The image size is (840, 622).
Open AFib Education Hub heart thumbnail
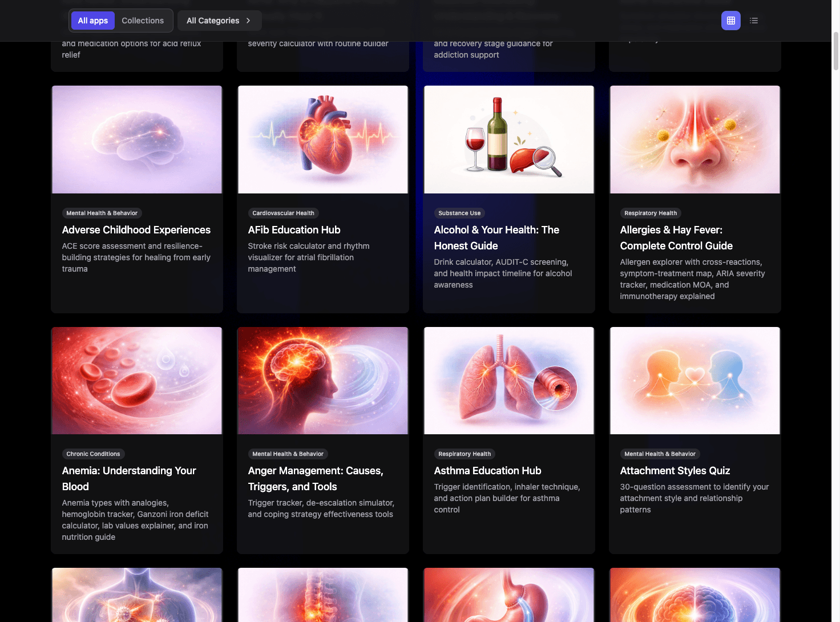pos(323,139)
